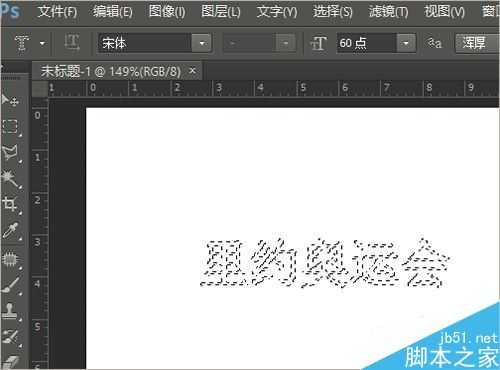This screenshot has width=500, height=370.
Task: Open the 宋体 font family dropdown arrow
Action: point(202,43)
